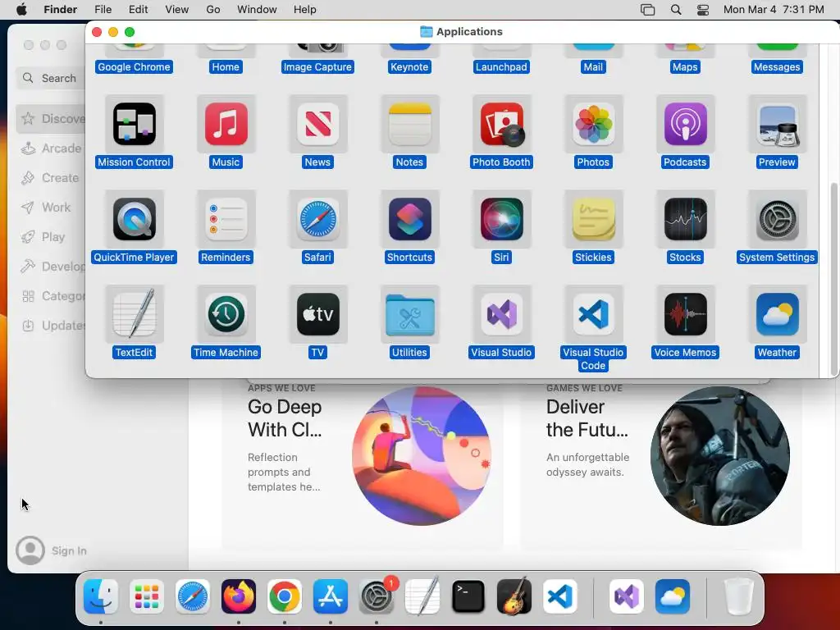Screen dimensions: 840x630
Task: Open the Window menu
Action: 257,10
